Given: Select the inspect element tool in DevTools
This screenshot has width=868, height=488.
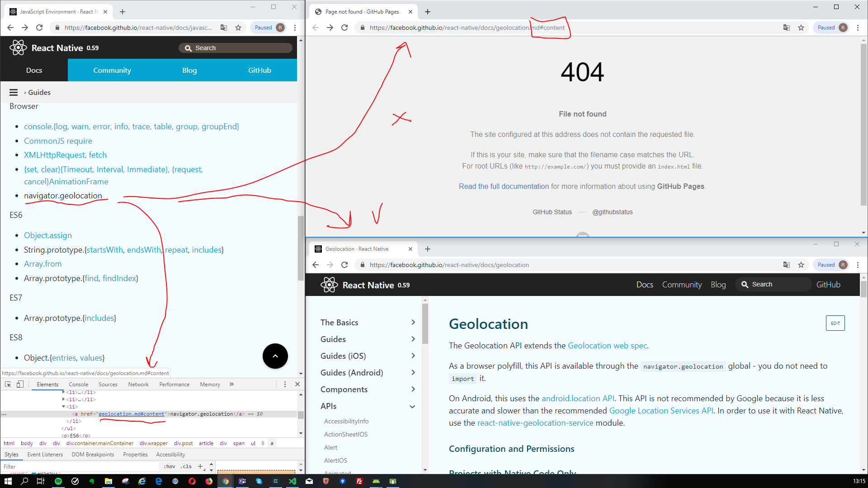Looking at the screenshot, I should pos(7,384).
